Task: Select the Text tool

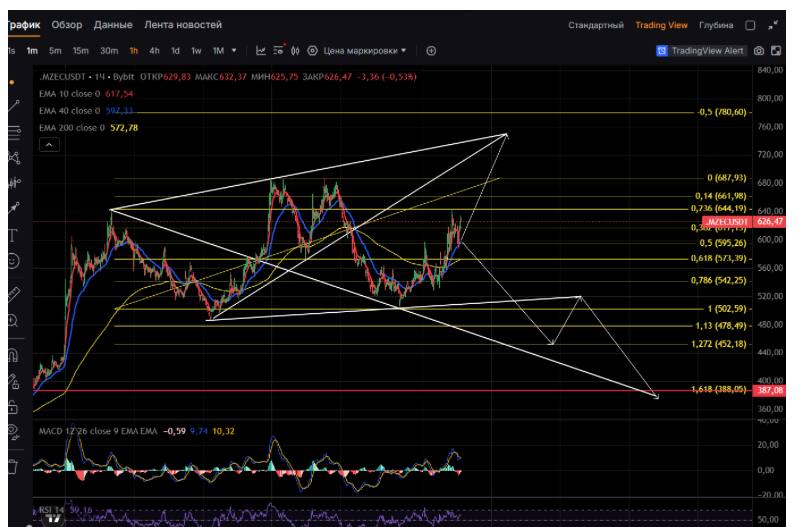Action: point(13,236)
